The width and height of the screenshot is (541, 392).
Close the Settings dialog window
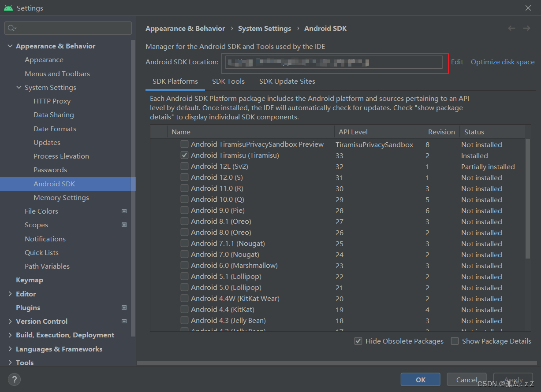(x=528, y=8)
